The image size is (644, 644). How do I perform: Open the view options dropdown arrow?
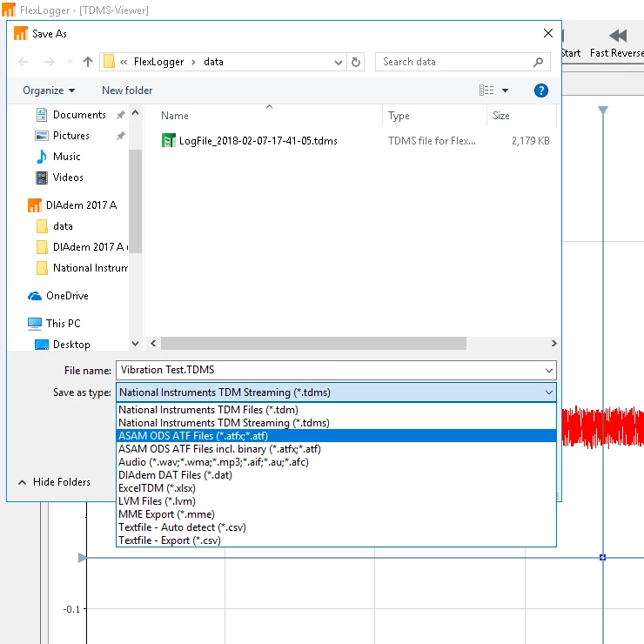[x=506, y=91]
